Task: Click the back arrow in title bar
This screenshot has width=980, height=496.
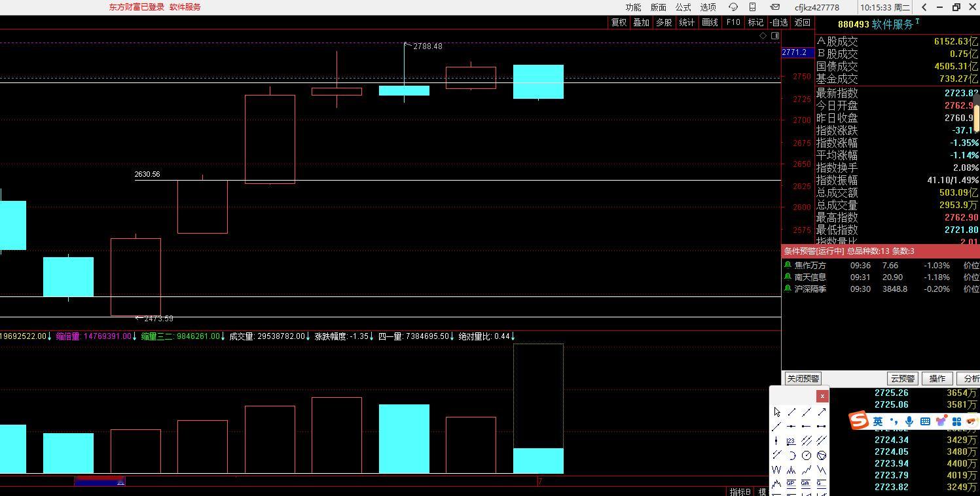Action: 924,7
